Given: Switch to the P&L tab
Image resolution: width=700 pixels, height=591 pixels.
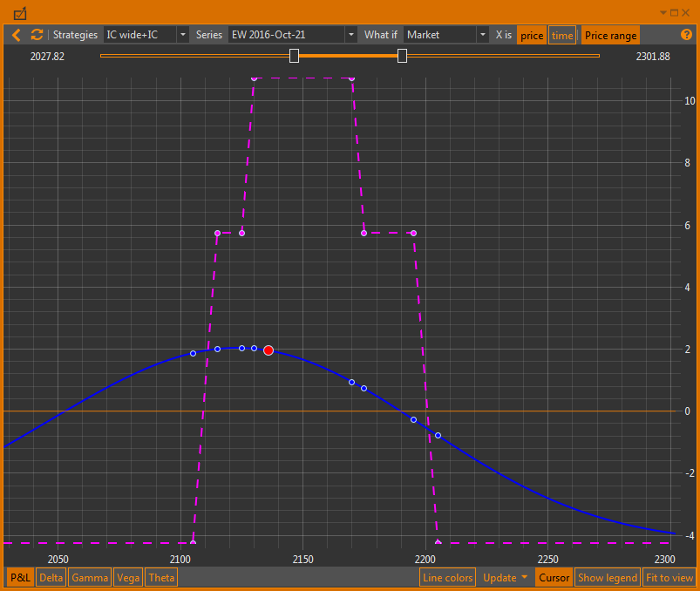Looking at the screenshot, I should coord(20,578).
